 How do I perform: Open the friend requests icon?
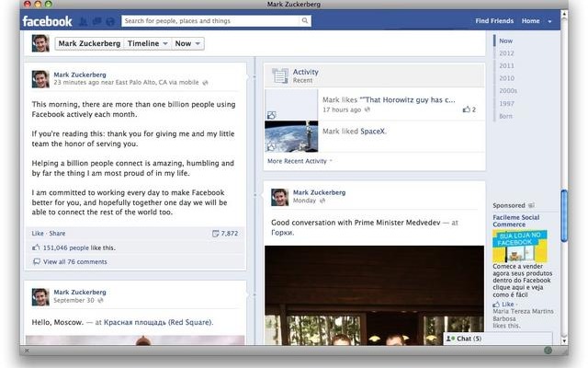[x=84, y=21]
